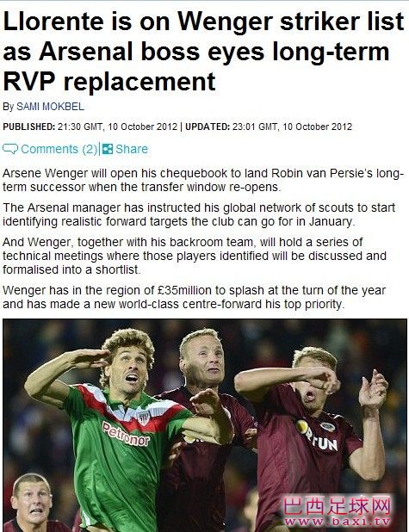Screen dimensions: 409x532
Task: Click the Petronor sponsor logo on green shirt
Action: (126, 434)
